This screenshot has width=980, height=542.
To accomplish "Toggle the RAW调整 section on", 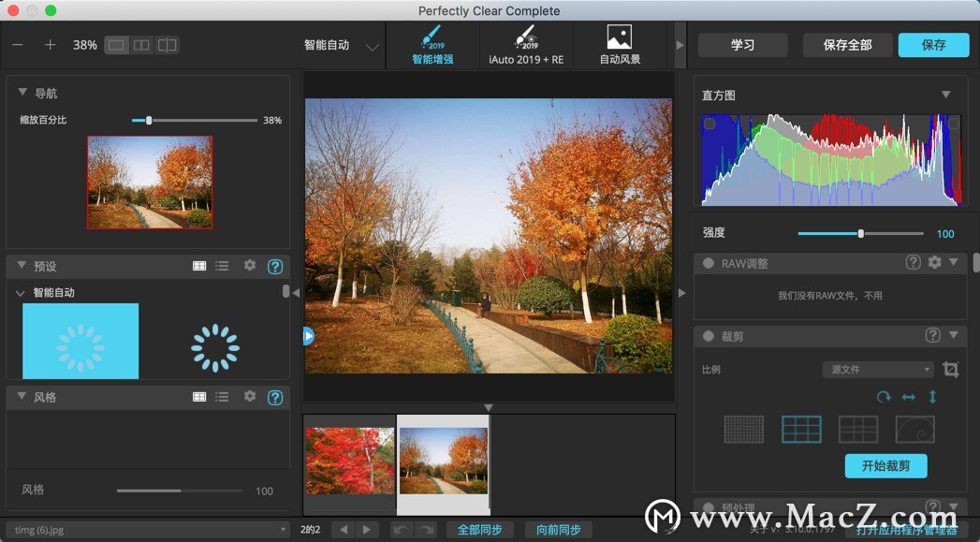I will click(x=709, y=263).
